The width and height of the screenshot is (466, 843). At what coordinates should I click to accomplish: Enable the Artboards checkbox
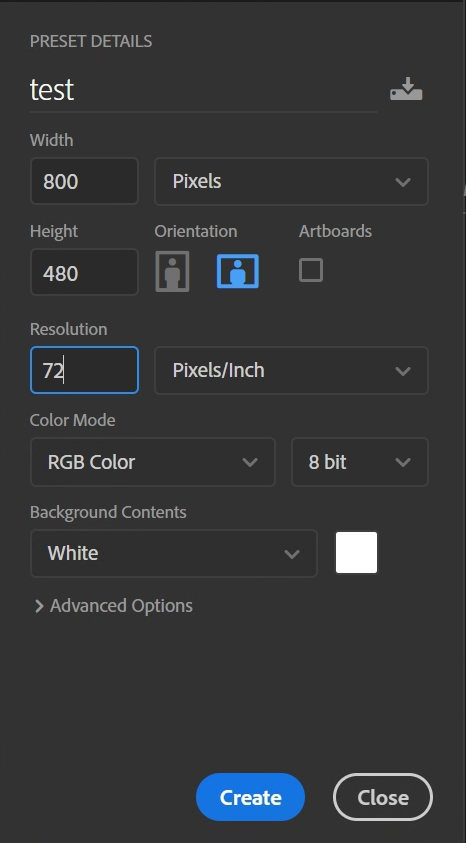point(311,270)
